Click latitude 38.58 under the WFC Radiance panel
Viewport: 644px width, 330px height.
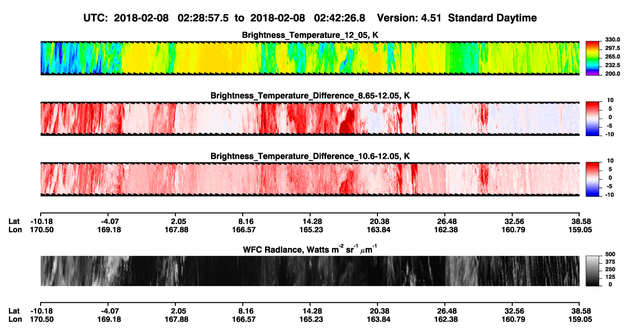point(580,311)
